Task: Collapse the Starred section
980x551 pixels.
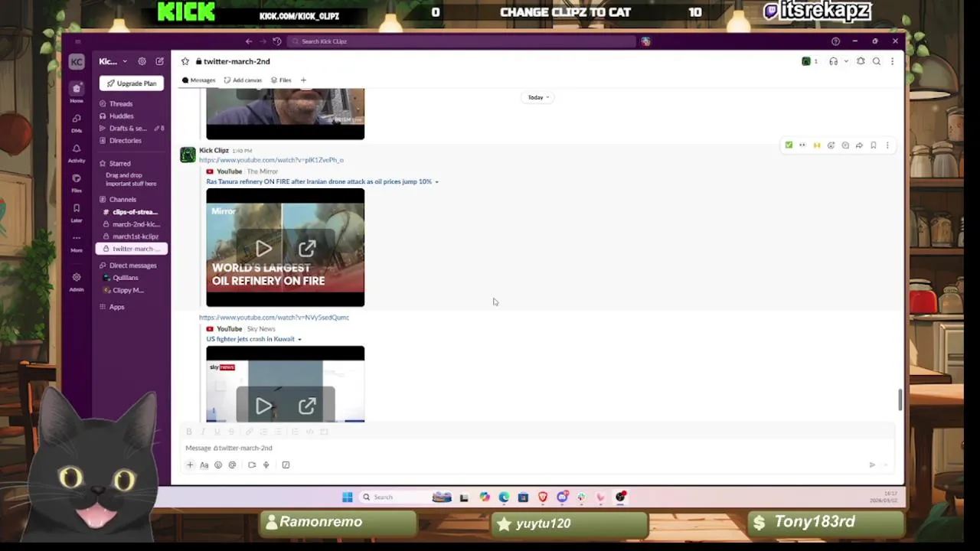Action: (119, 163)
